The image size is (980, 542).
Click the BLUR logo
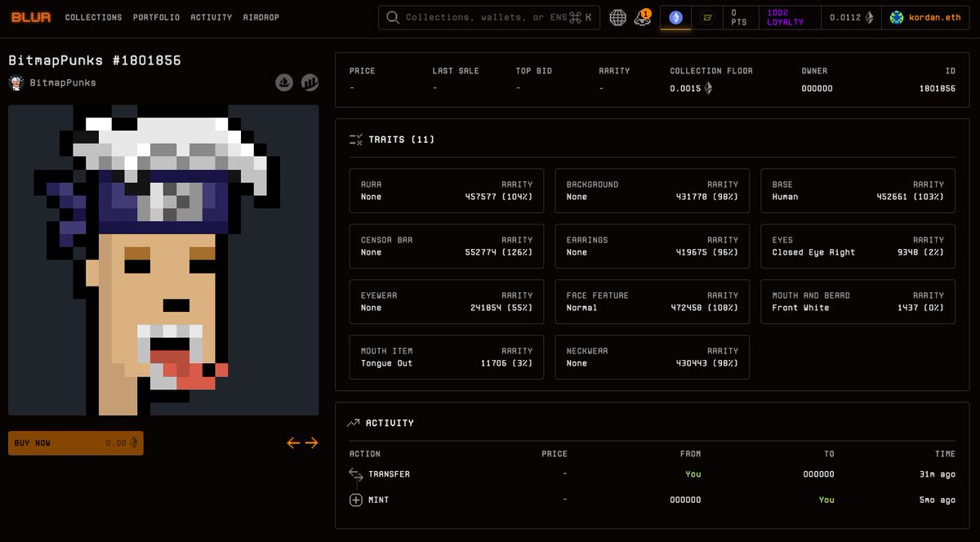tap(29, 16)
